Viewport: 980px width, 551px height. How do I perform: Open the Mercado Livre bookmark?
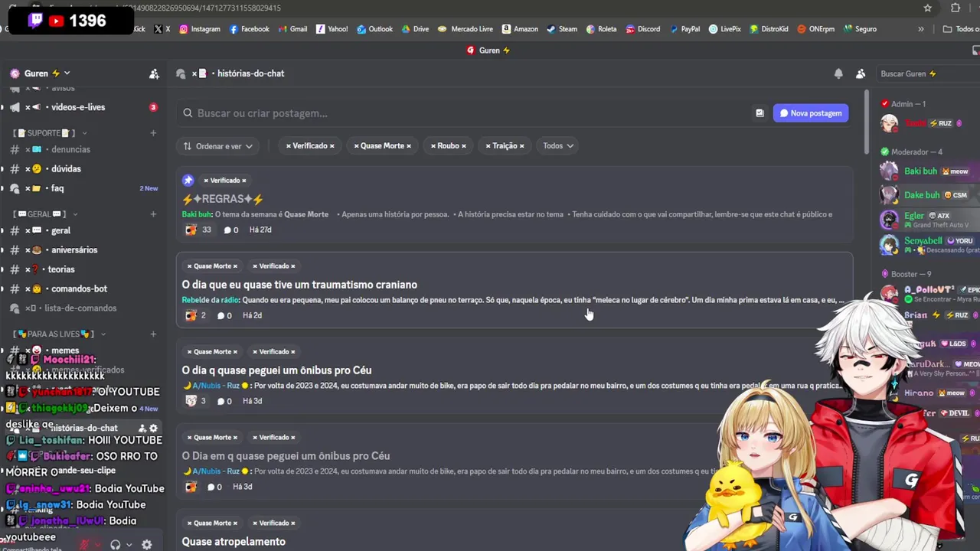point(465,29)
